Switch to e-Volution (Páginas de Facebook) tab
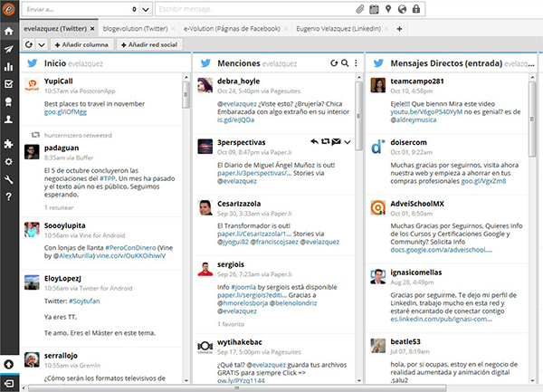The width and height of the screenshot is (543, 392). (x=232, y=29)
